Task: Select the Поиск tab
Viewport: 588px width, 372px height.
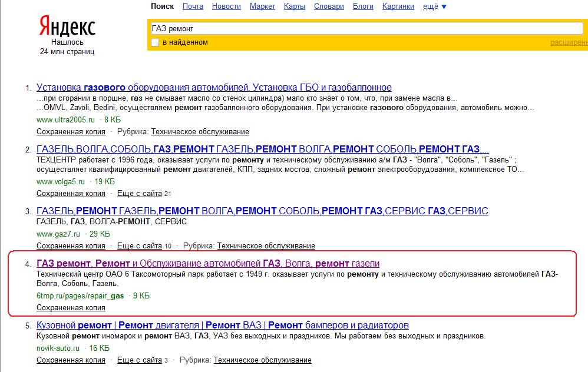Action: click(163, 6)
